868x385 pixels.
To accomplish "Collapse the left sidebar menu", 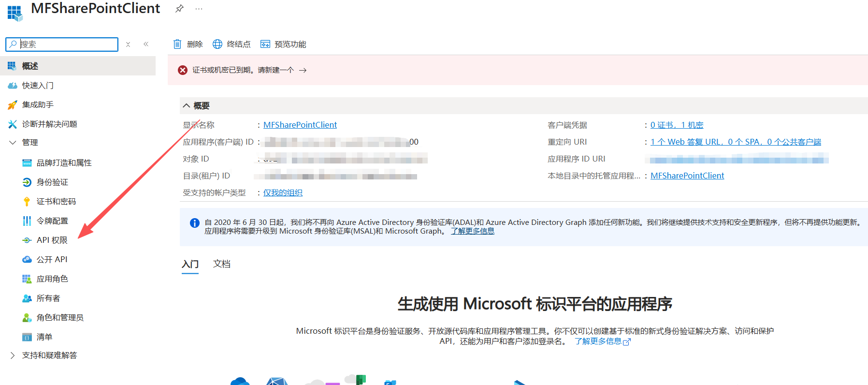I will [x=146, y=44].
